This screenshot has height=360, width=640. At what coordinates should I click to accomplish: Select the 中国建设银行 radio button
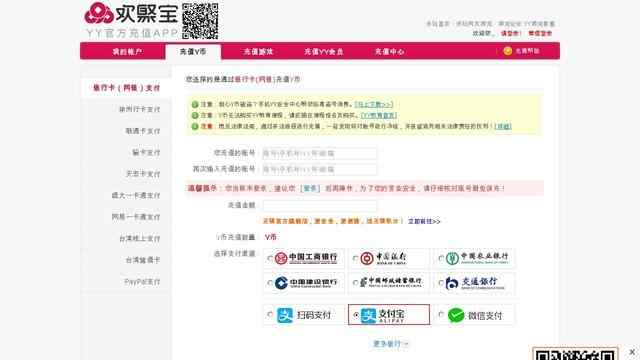pyautogui.click(x=270, y=282)
